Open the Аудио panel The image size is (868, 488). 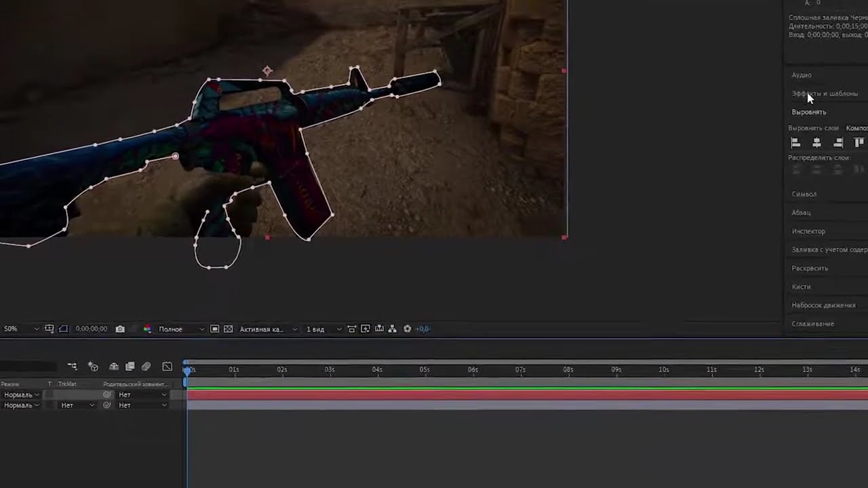point(802,75)
